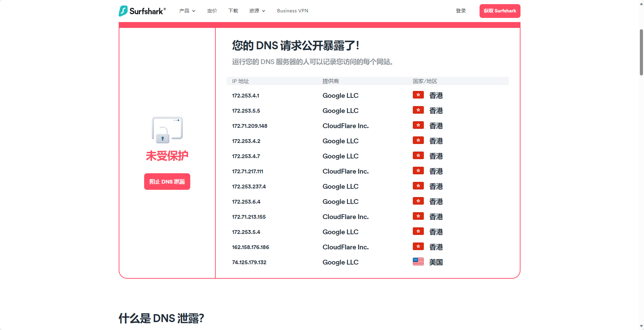The width and height of the screenshot is (644, 330).
Task: Click the unlocked padlock illustration
Action: point(167,130)
